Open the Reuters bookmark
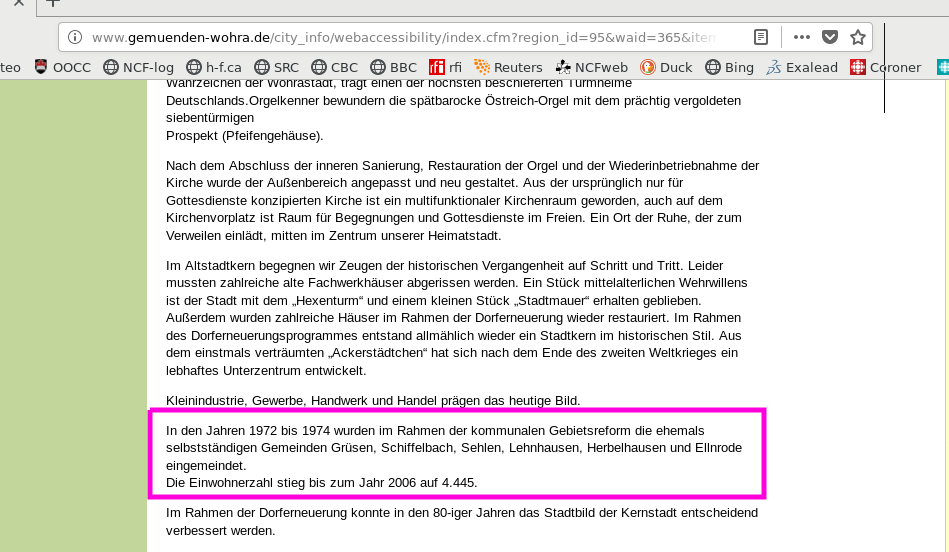Viewport: 949px width, 552px height. [508, 67]
